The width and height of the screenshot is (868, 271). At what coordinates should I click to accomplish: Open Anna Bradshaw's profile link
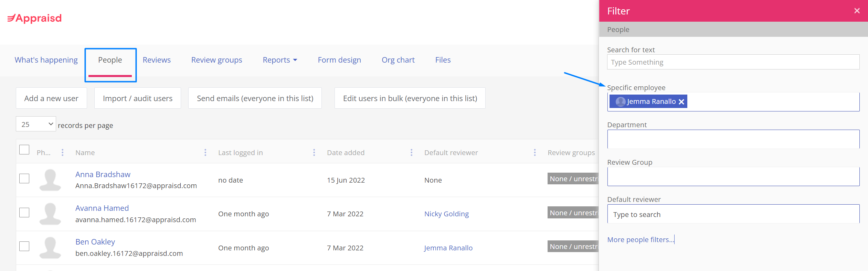coord(103,174)
